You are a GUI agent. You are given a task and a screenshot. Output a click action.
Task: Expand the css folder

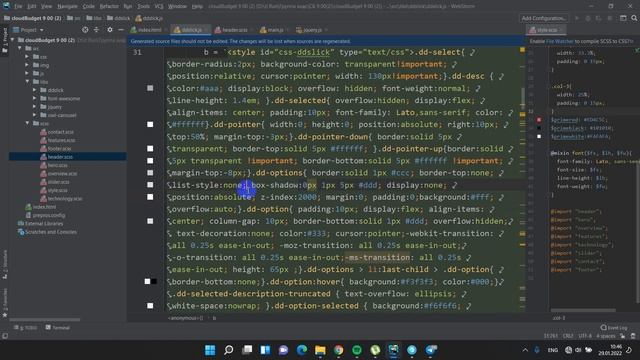pos(28,57)
